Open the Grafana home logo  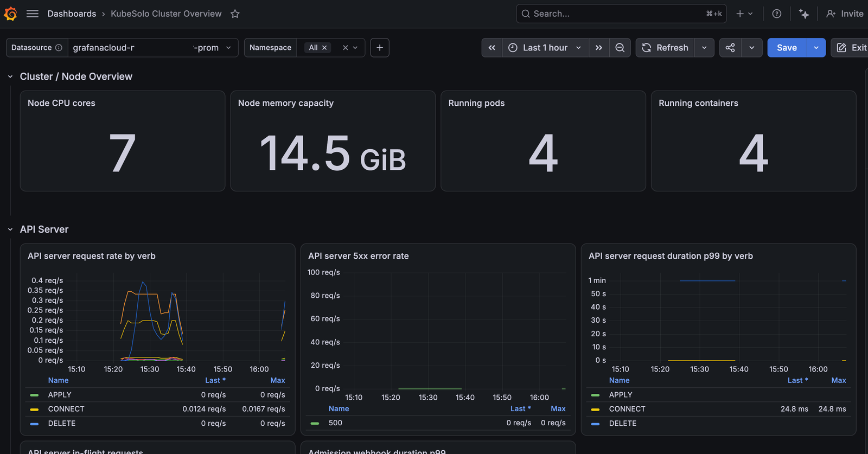tap(10, 14)
